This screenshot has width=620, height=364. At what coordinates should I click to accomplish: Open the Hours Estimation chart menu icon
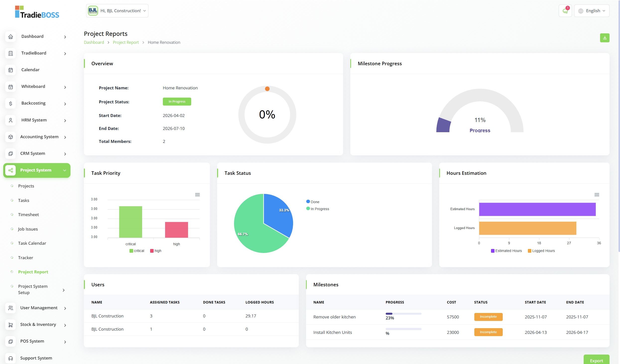tap(597, 195)
